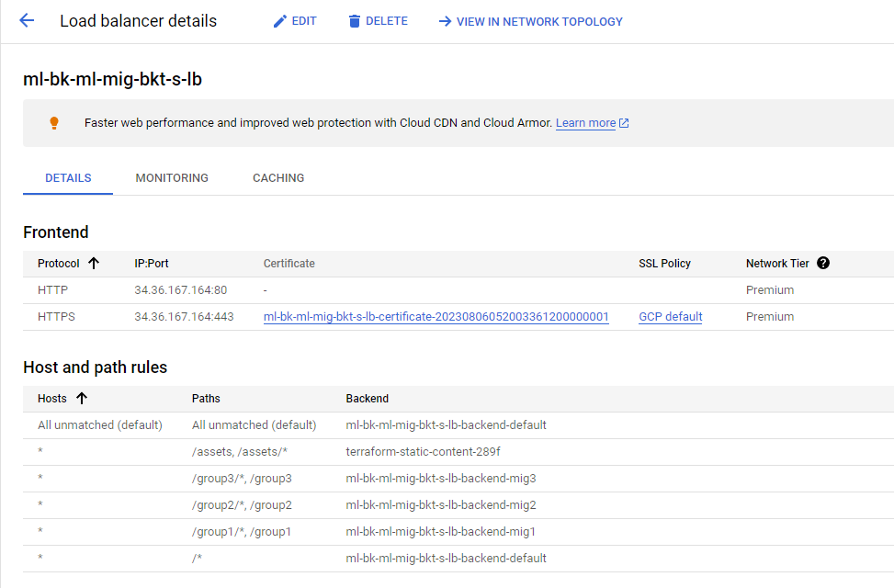Click the Network Tier help icon
This screenshot has height=588, width=894.
(823, 264)
